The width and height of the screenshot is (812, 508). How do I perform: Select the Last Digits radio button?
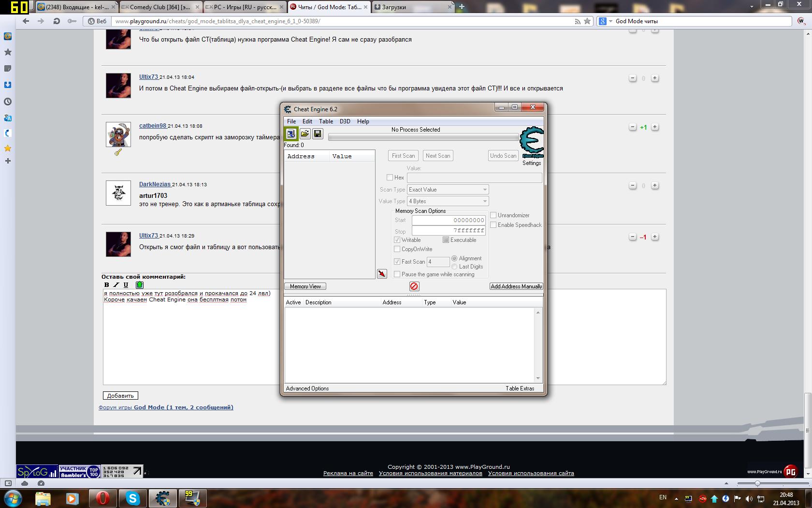click(x=454, y=267)
